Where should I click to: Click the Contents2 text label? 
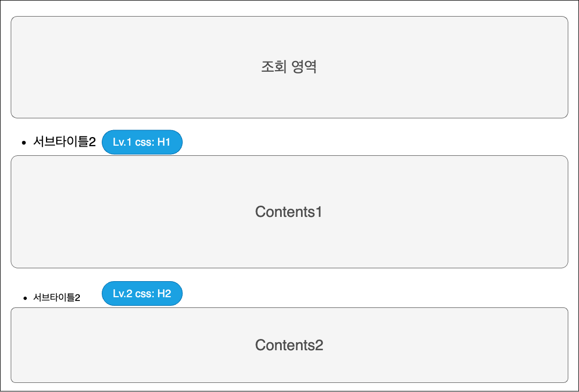(x=289, y=345)
